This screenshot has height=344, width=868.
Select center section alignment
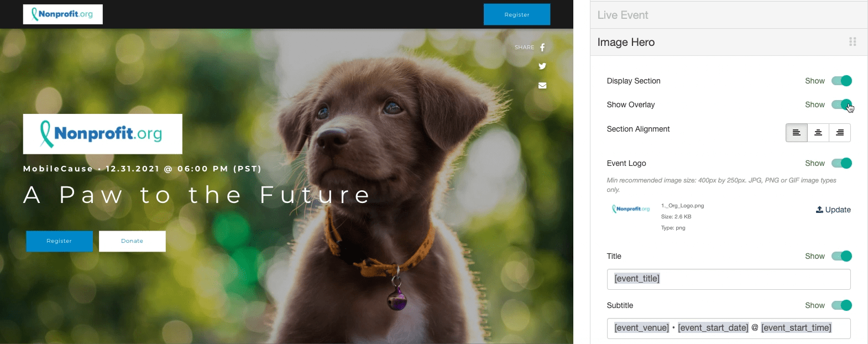pyautogui.click(x=818, y=133)
